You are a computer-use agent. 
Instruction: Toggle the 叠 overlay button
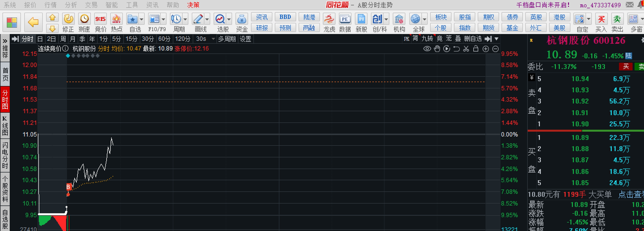tap(458, 39)
